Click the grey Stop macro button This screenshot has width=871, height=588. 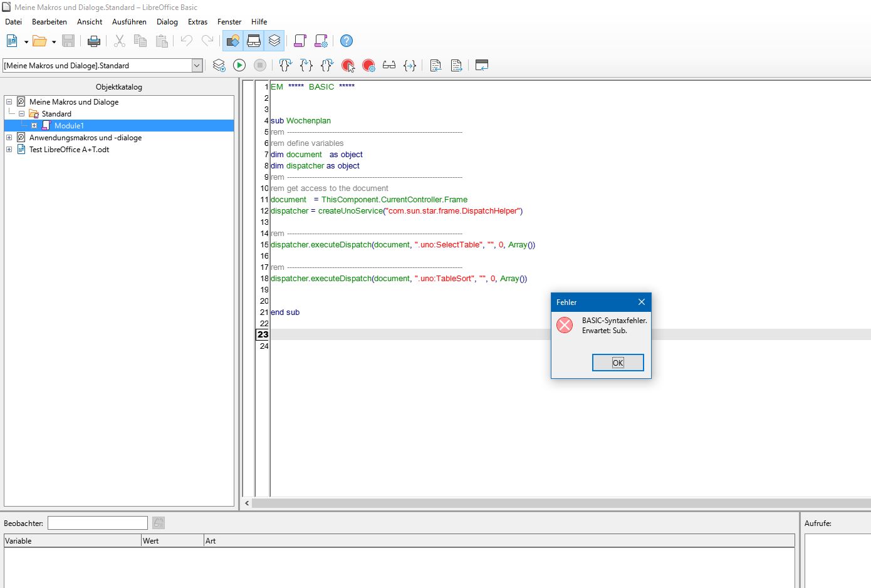click(260, 65)
